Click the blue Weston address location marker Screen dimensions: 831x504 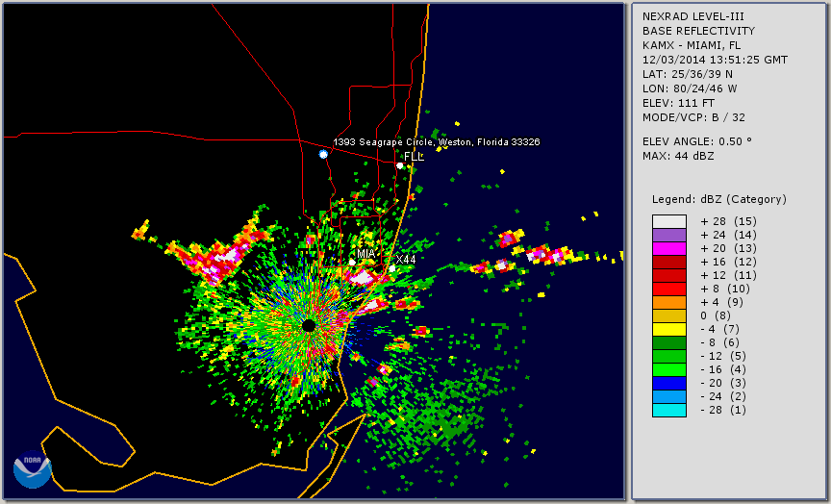[323, 154]
